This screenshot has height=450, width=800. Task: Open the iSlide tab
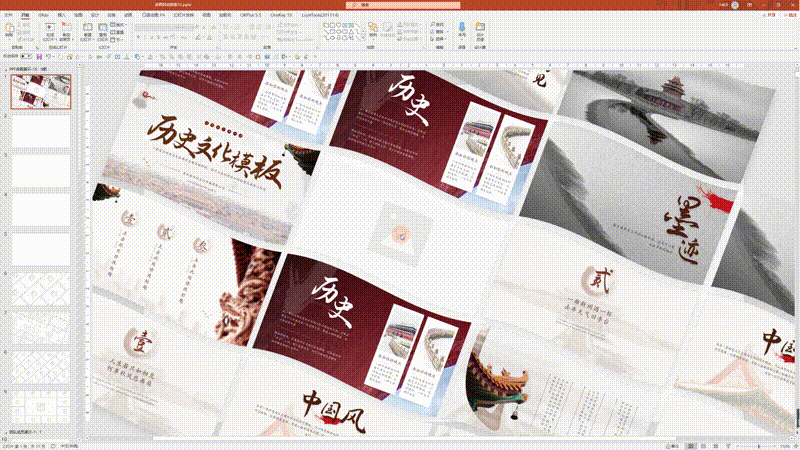click(43, 15)
